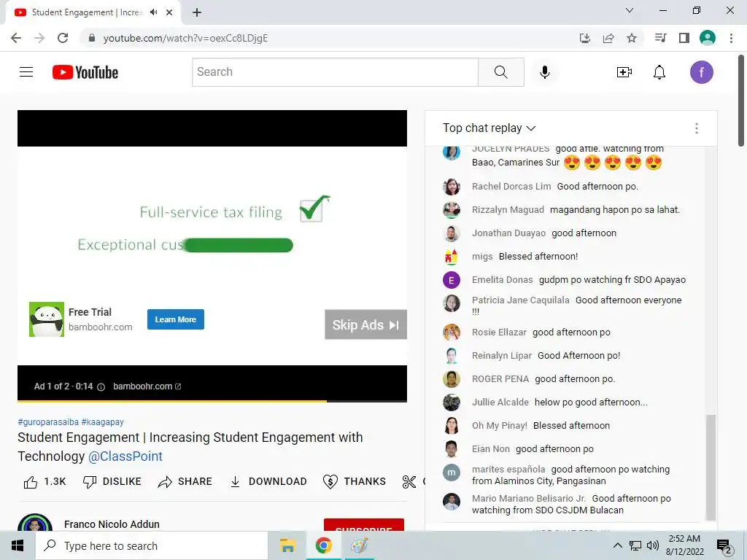Viewport: 747px width, 560px height.
Task: Open the @ClassPoint mention link
Action: (125, 456)
